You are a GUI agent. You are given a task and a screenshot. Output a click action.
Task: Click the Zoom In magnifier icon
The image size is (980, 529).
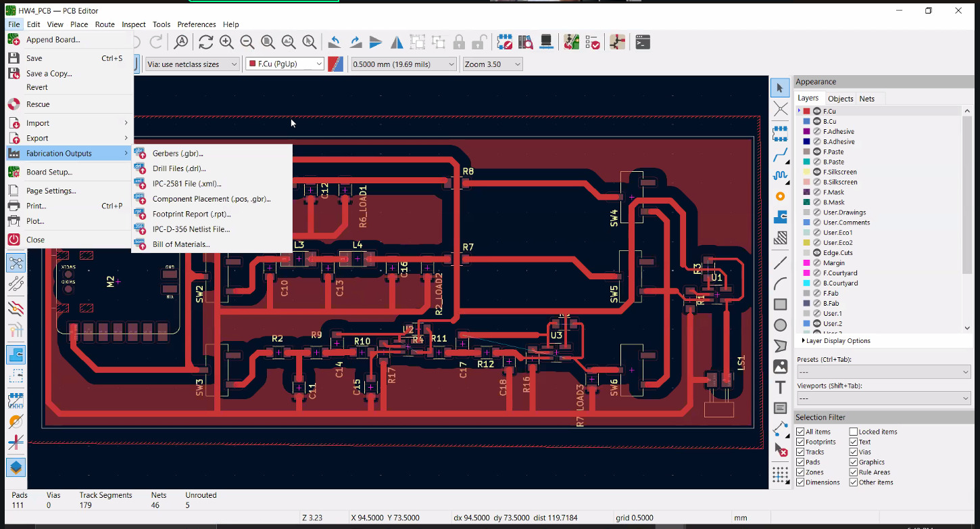(226, 43)
